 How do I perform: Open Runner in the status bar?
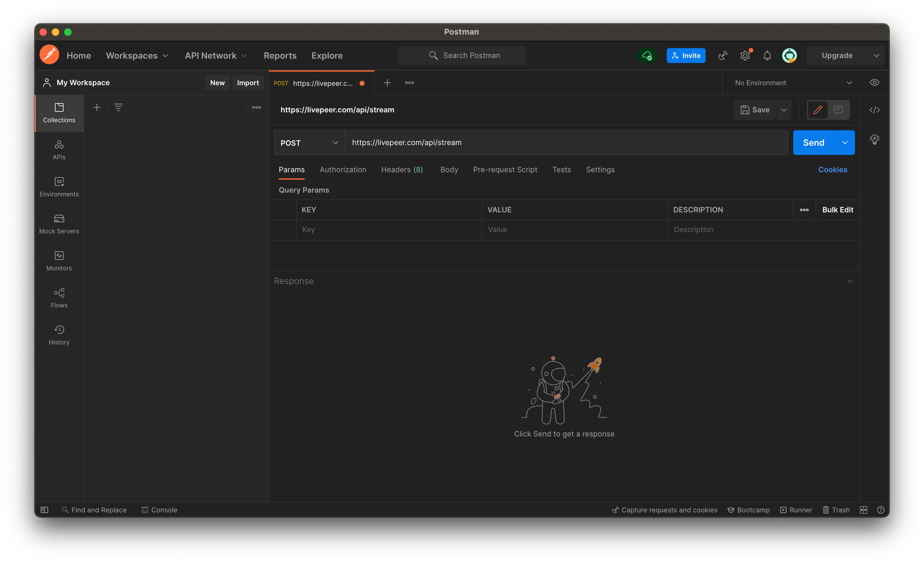click(796, 510)
